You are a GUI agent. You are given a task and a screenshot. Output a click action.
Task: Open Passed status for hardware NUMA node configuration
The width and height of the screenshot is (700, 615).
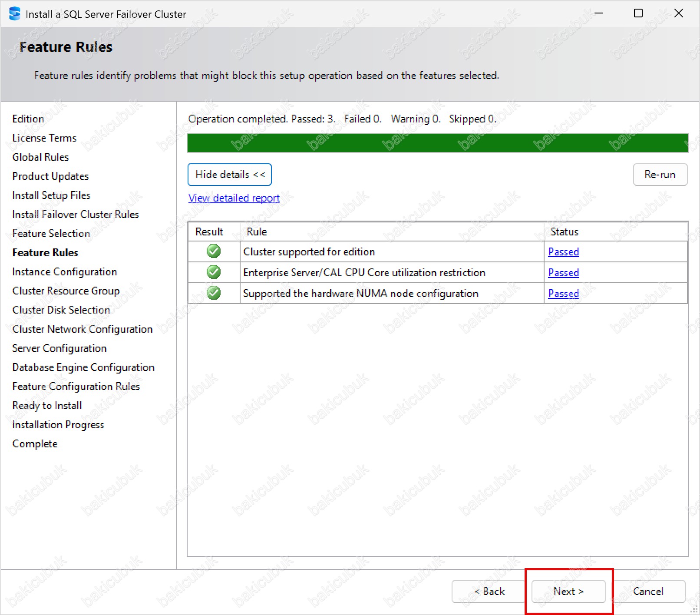pos(563,294)
